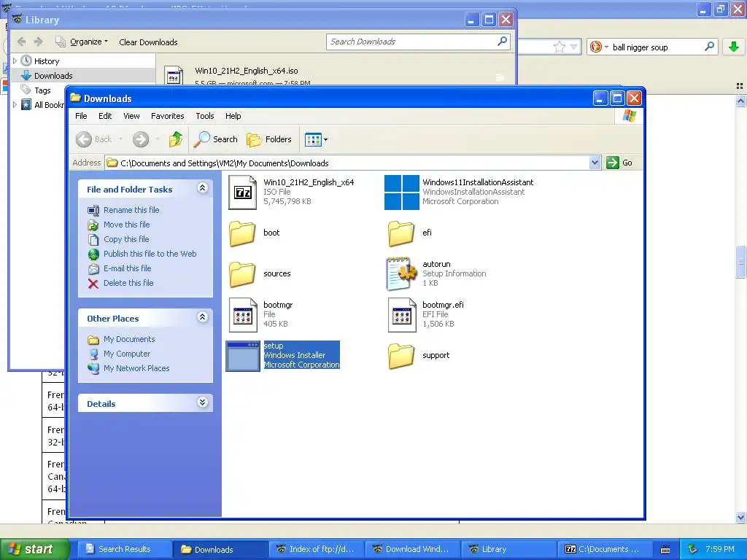Screen dimensions: 747x560
Task: Click Clear Downloads in Library window
Action: tap(148, 42)
